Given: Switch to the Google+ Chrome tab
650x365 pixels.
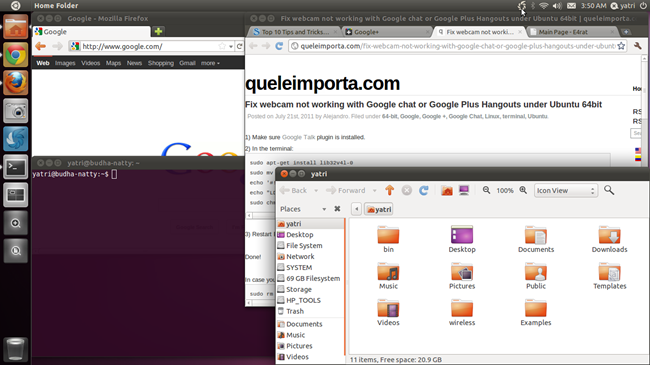Looking at the screenshot, I should [x=386, y=32].
